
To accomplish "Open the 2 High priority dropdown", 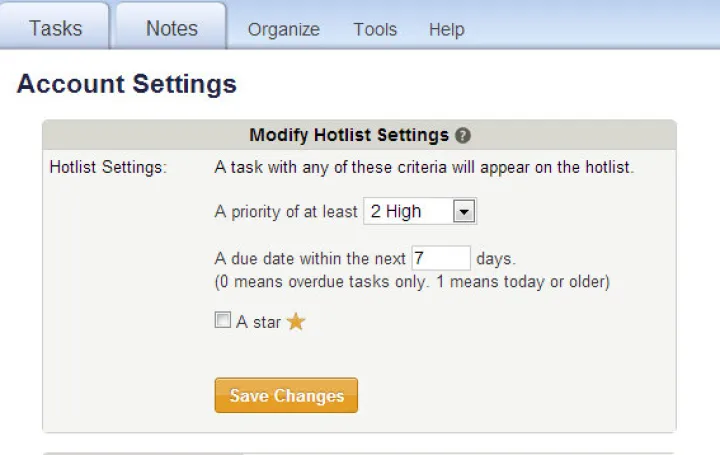I will [420, 211].
